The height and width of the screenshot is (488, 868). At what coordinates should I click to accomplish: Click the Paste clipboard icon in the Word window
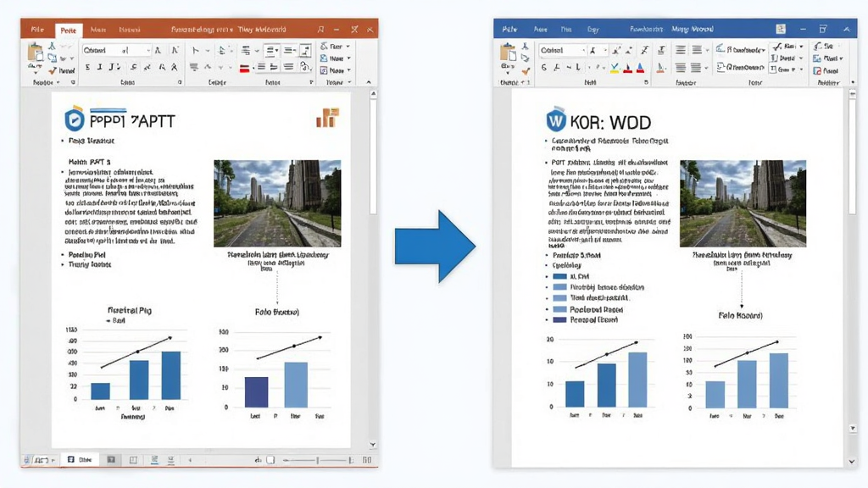pyautogui.click(x=508, y=53)
